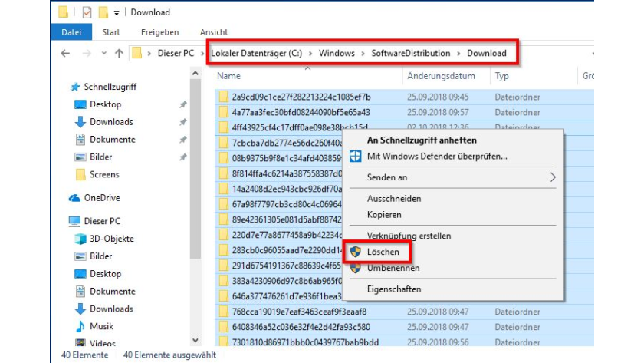Viewport: 644px width, 363px height.
Task: Select folder 768cca19019e7eaf3463ceaf9f3eaaf8
Action: (299, 312)
